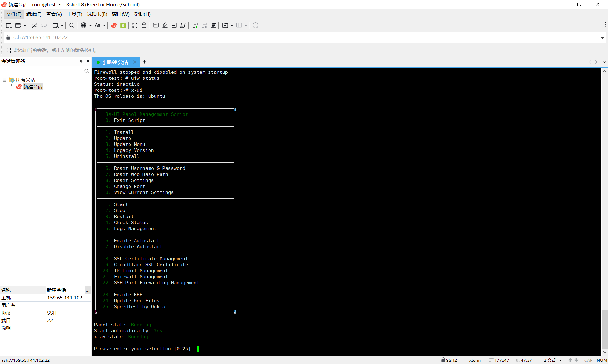The width and height of the screenshot is (608, 364).
Task: Click the open folder dropdown arrow
Action: (x=25, y=26)
